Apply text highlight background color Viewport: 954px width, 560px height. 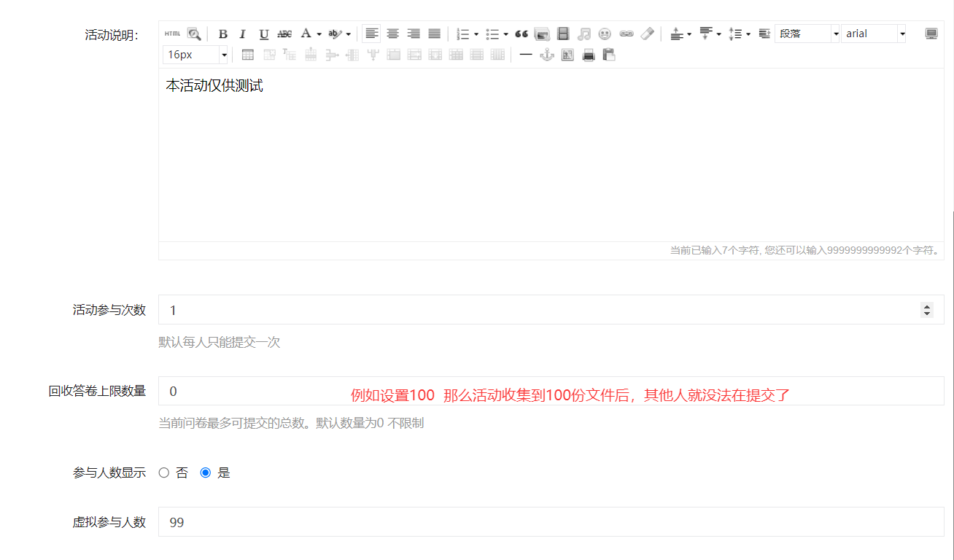(x=335, y=34)
